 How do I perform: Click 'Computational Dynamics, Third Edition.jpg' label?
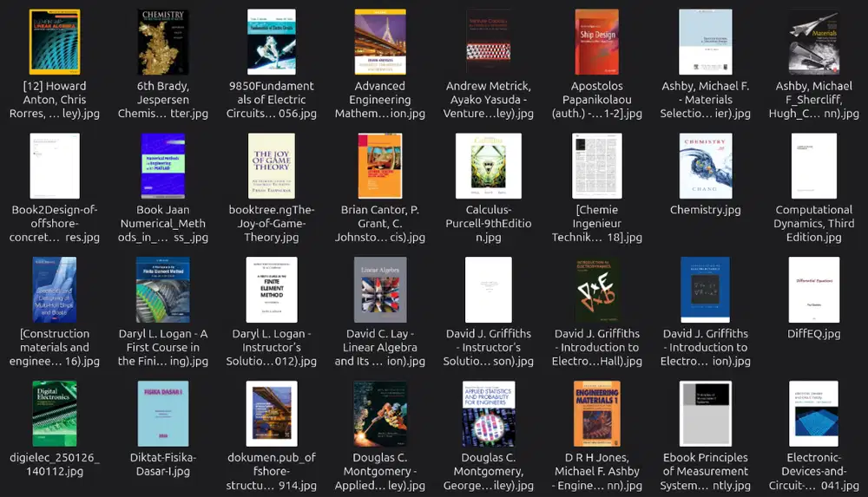pos(814,224)
